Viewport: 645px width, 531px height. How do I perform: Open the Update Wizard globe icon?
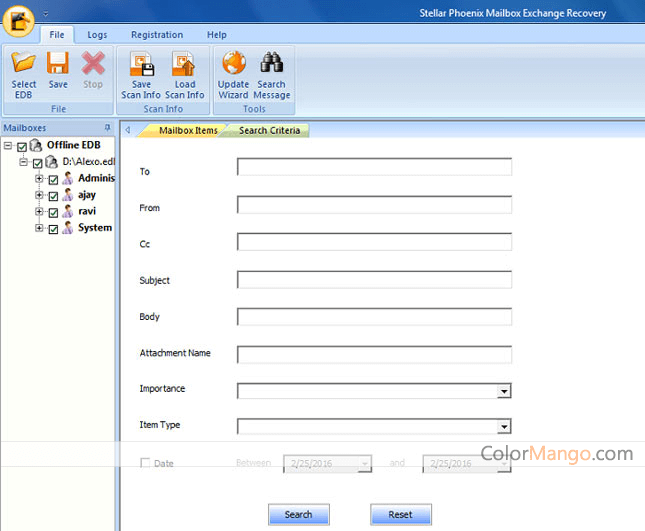234,63
